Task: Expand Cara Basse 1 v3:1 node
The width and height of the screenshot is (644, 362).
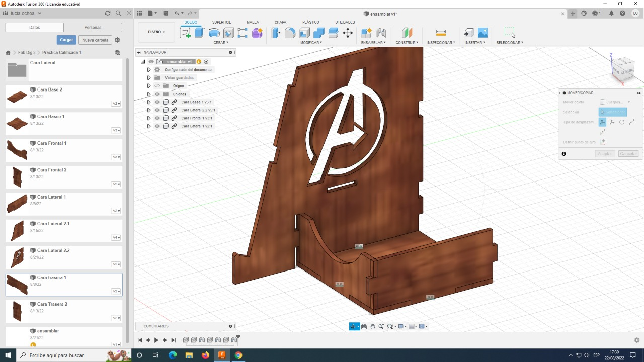Action: [149, 102]
